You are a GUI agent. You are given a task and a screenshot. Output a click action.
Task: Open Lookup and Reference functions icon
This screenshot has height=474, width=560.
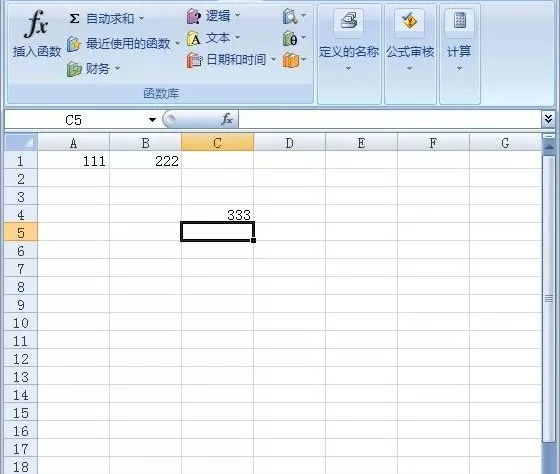point(290,16)
